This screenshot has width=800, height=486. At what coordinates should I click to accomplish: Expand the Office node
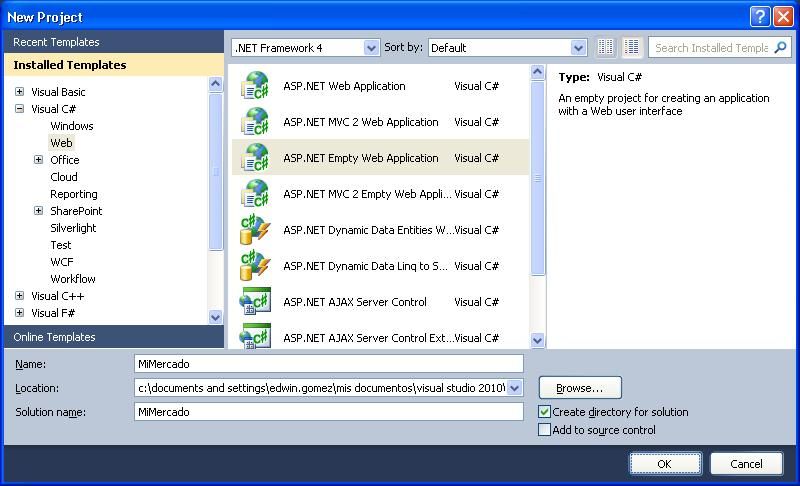[38, 160]
